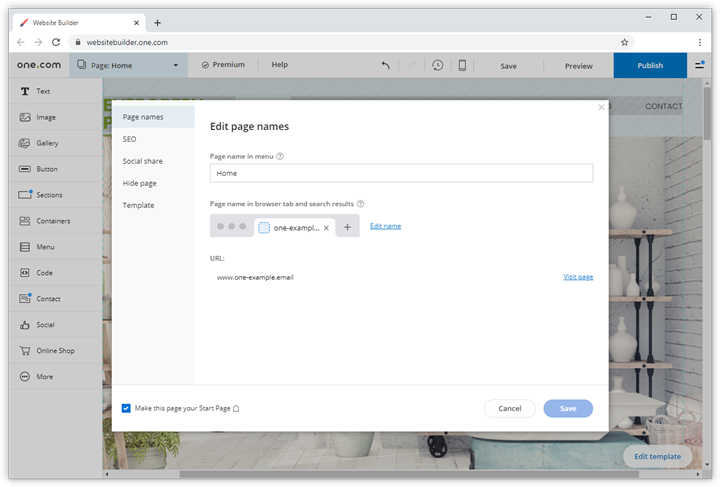Click the undo arrow icon in toolbar
This screenshot has width=720, height=487.
click(386, 66)
